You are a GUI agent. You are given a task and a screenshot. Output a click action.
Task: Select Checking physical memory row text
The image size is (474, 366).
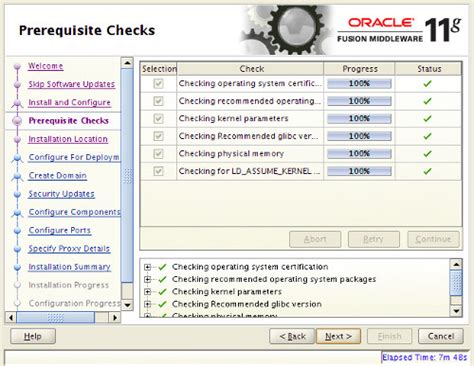pyautogui.click(x=231, y=154)
